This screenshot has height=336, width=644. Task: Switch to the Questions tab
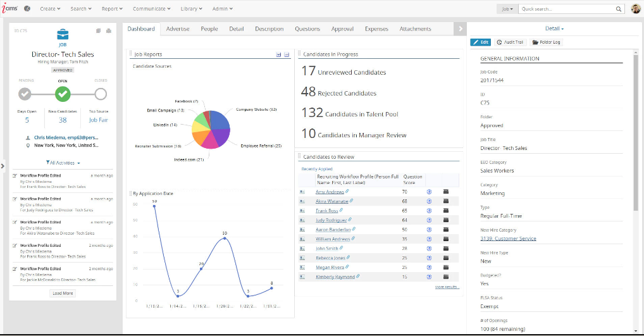(307, 29)
